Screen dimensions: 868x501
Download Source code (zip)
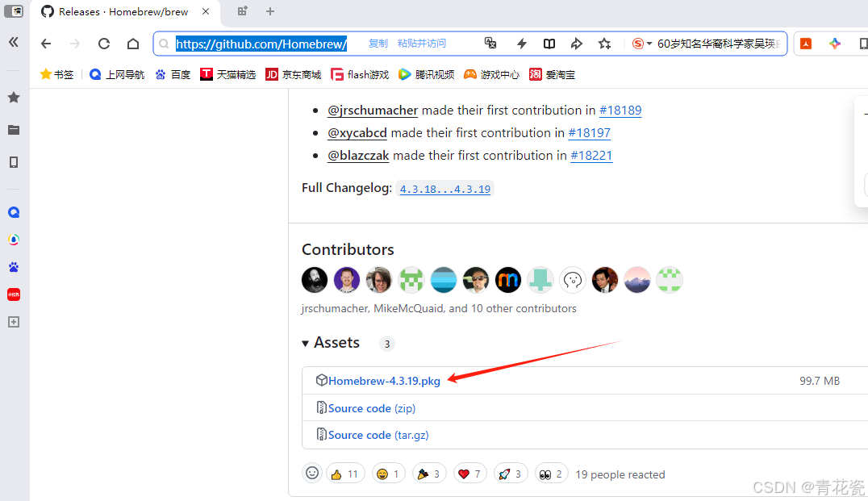click(x=371, y=408)
